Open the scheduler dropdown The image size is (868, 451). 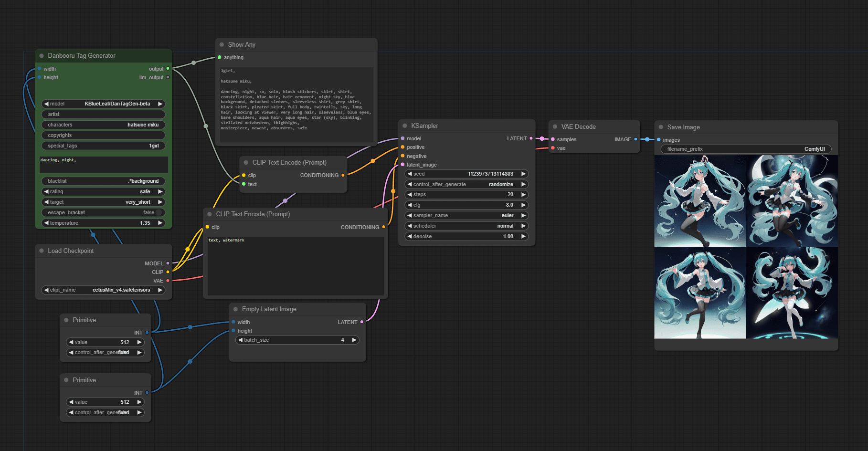point(466,226)
